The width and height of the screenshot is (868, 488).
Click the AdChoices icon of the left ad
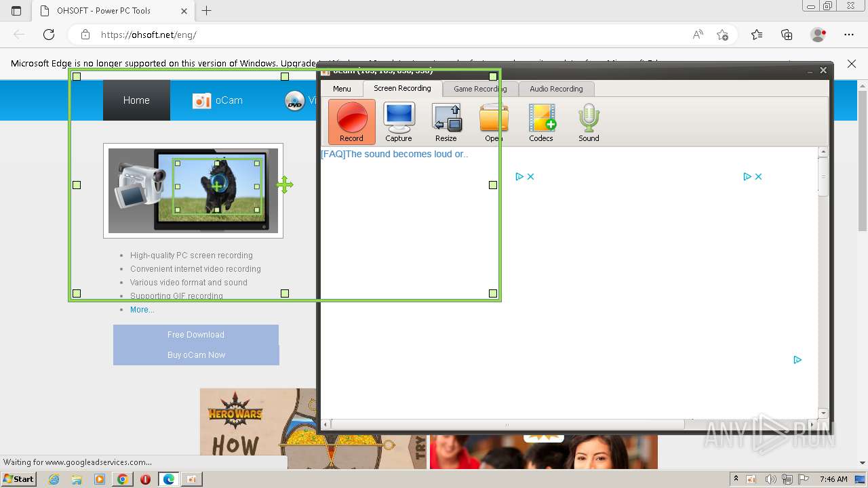click(x=519, y=176)
